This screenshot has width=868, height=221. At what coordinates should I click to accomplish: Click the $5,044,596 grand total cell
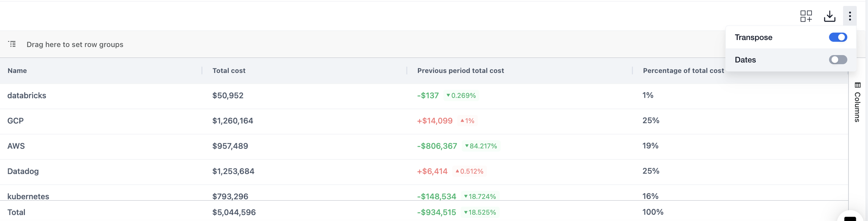(234, 212)
